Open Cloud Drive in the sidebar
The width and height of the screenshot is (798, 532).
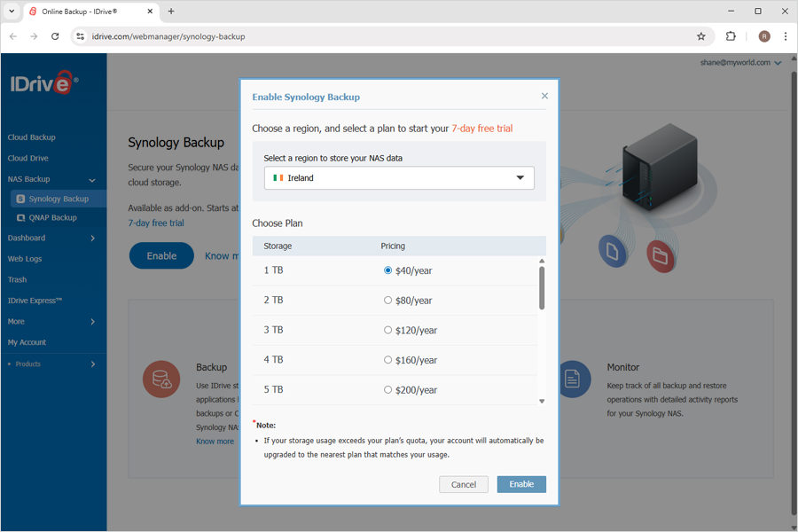[28, 158]
